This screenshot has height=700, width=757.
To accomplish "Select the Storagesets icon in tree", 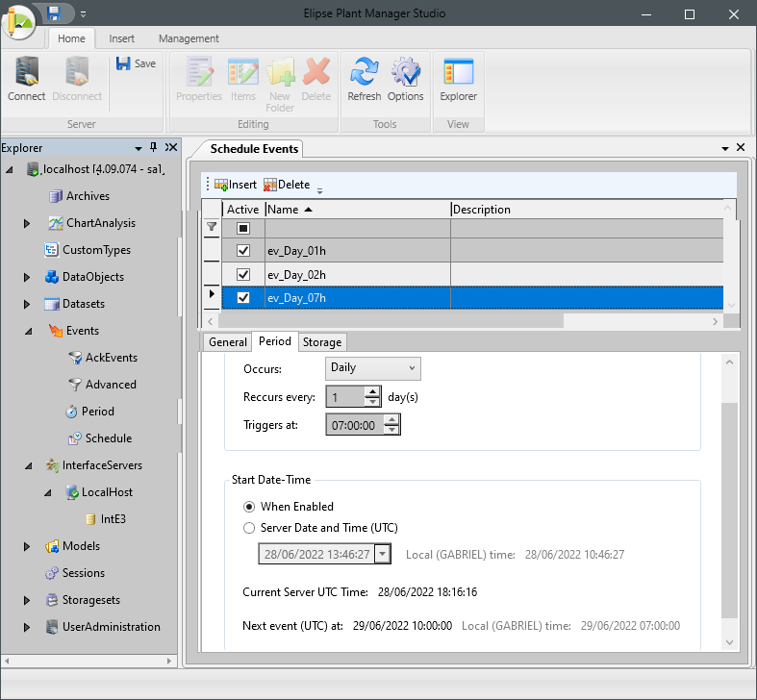I will [x=52, y=600].
